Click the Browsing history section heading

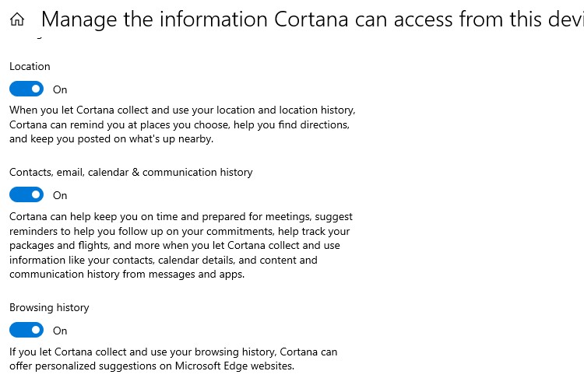[x=49, y=308]
